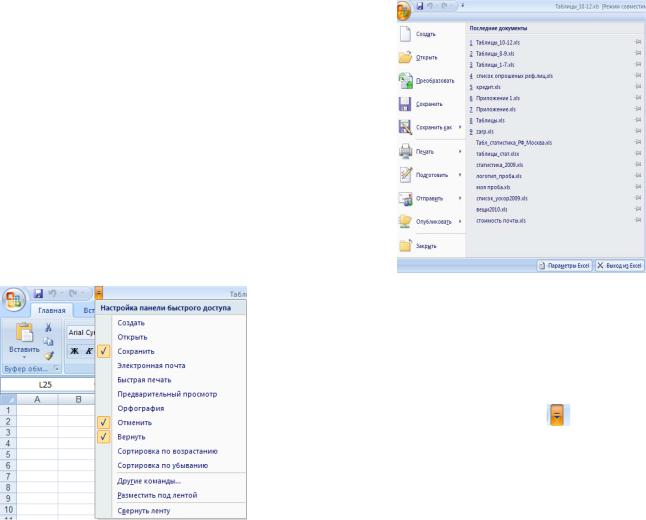Select column A header in the worksheet
Image resolution: width=646 pixels, height=520 pixels.
pos(37,399)
